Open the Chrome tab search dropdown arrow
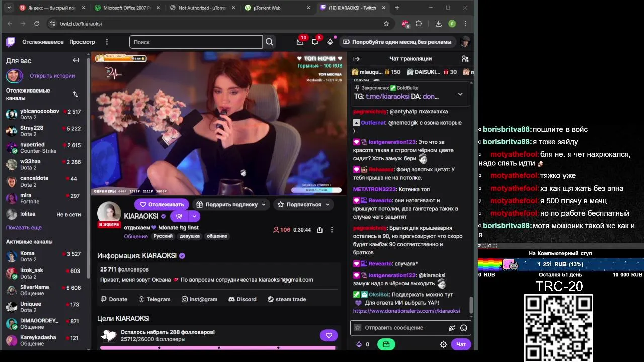This screenshot has width=644, height=362. [9, 8]
